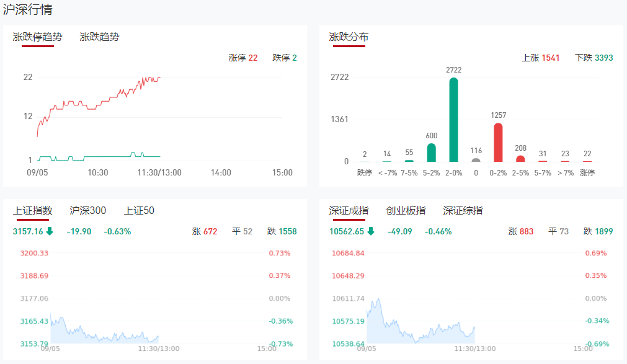Image resolution: width=627 pixels, height=364 pixels.
Task: Click the 沪深行情 page heading
Action: point(27,9)
